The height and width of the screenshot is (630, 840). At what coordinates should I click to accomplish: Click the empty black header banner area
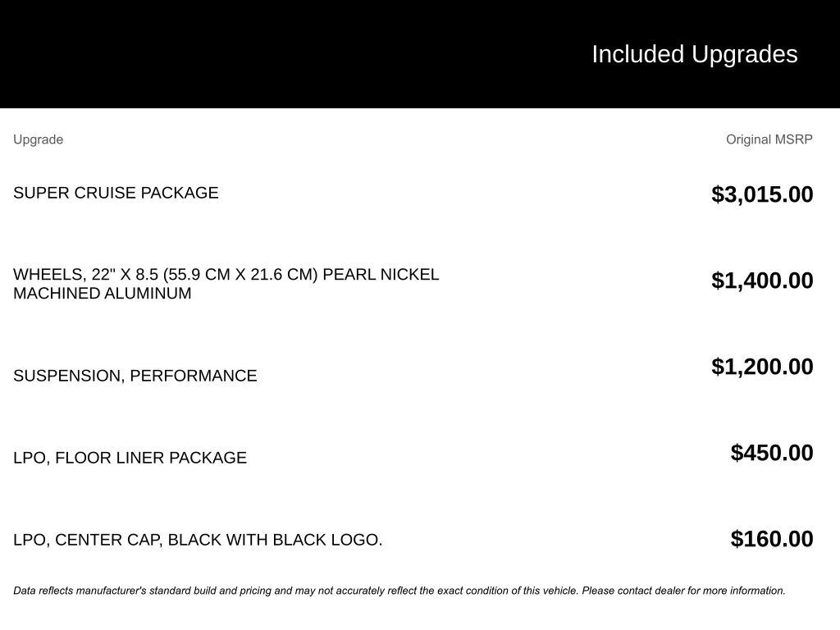[x=246, y=54]
